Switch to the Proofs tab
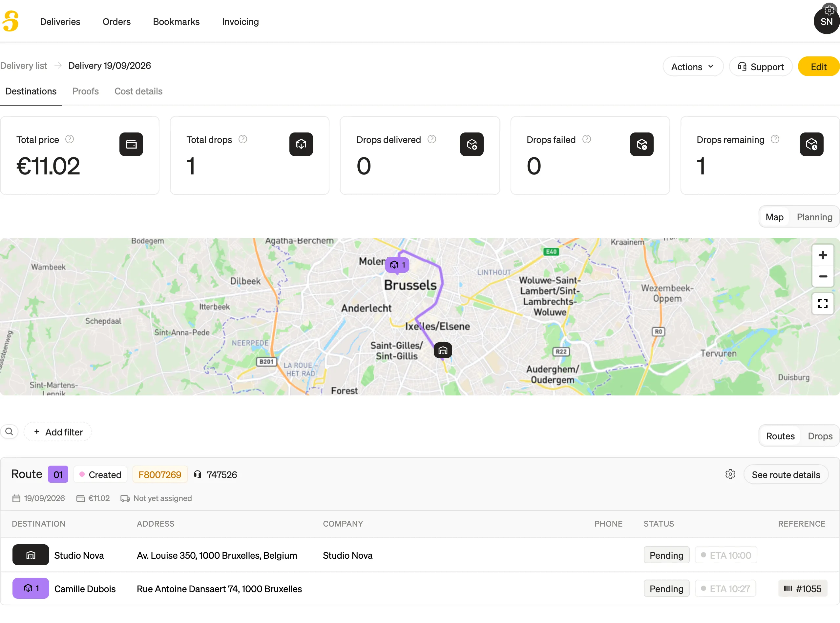Image resolution: width=840 pixels, height=623 pixels. point(85,91)
